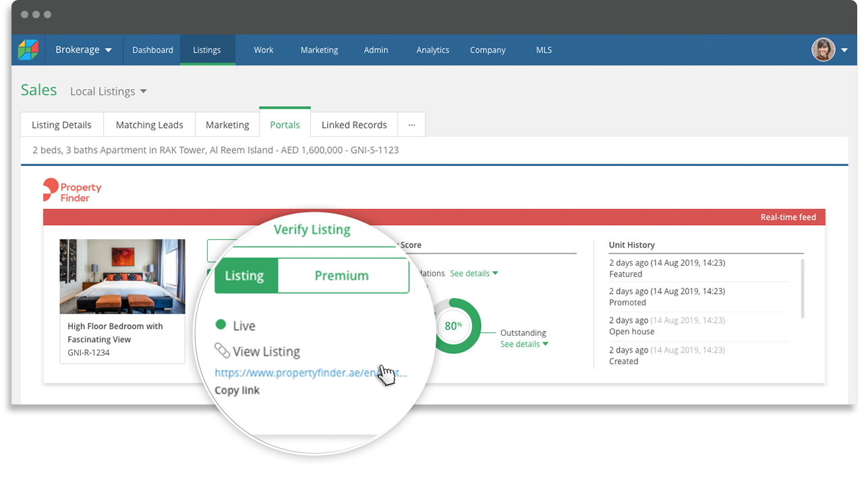Select the Listings menu item
868x482 pixels.
pos(207,50)
